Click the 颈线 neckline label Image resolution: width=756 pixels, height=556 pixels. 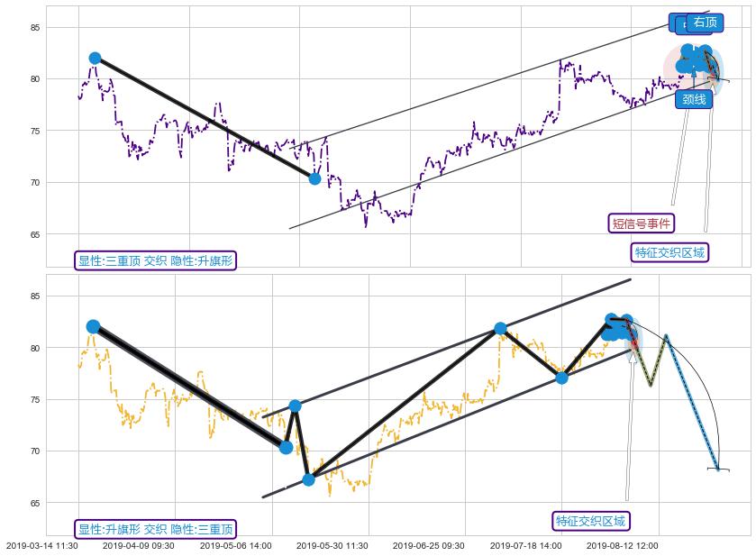693,100
